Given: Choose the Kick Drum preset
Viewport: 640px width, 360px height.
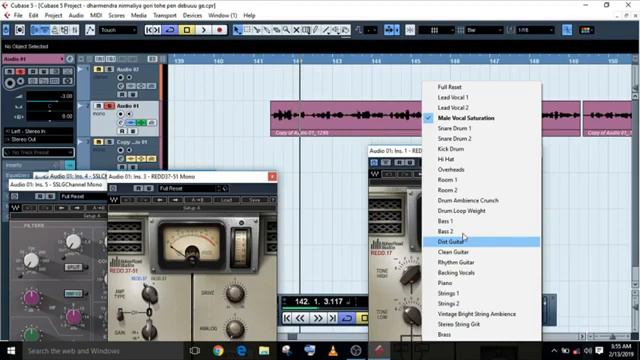Looking at the screenshot, I should tap(482, 149).
